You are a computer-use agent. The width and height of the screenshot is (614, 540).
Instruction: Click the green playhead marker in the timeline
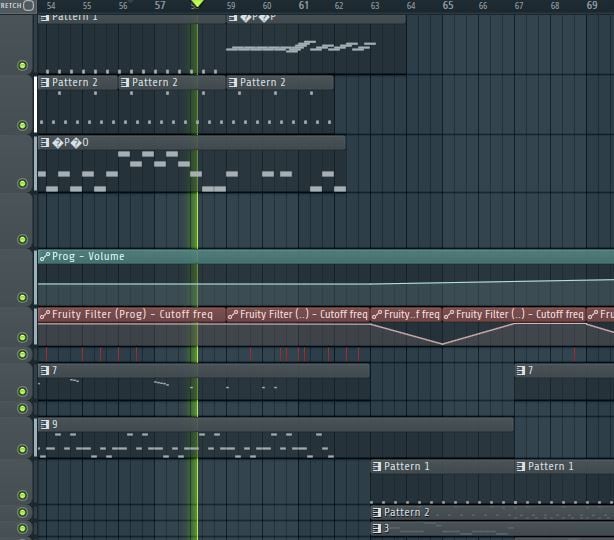pos(197,4)
